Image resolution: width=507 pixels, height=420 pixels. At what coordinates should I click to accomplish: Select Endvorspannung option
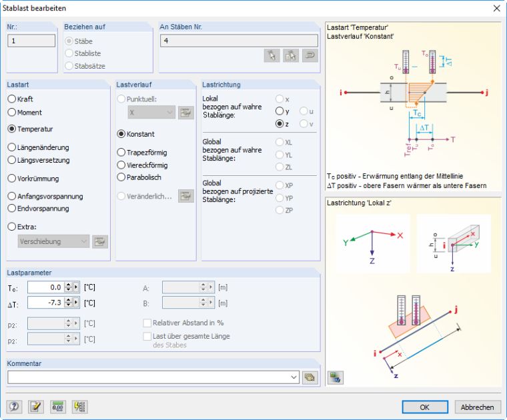coord(39,209)
